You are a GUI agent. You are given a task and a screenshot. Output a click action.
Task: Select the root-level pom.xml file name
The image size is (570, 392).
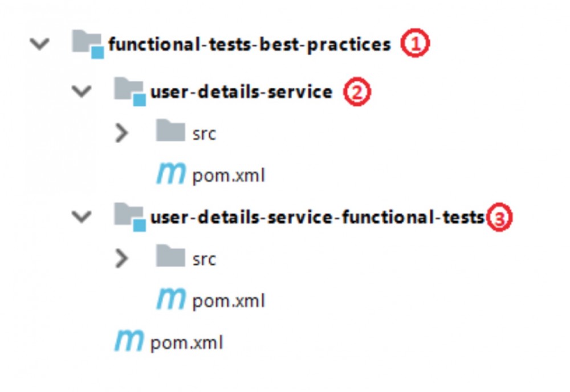pos(186,344)
